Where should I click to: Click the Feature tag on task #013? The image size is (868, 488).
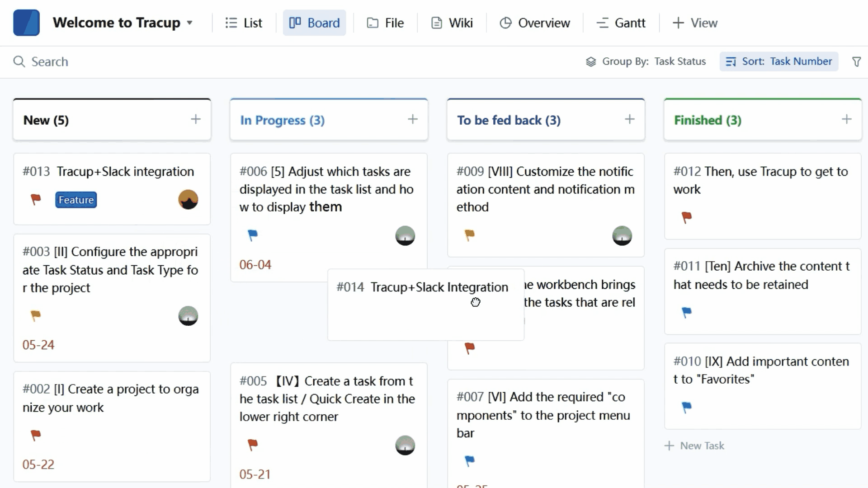click(76, 200)
